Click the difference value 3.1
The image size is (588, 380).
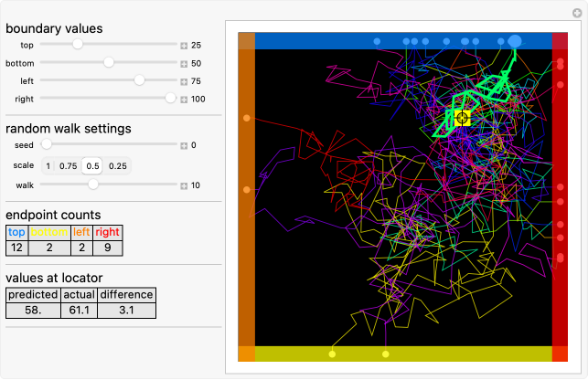126,311
